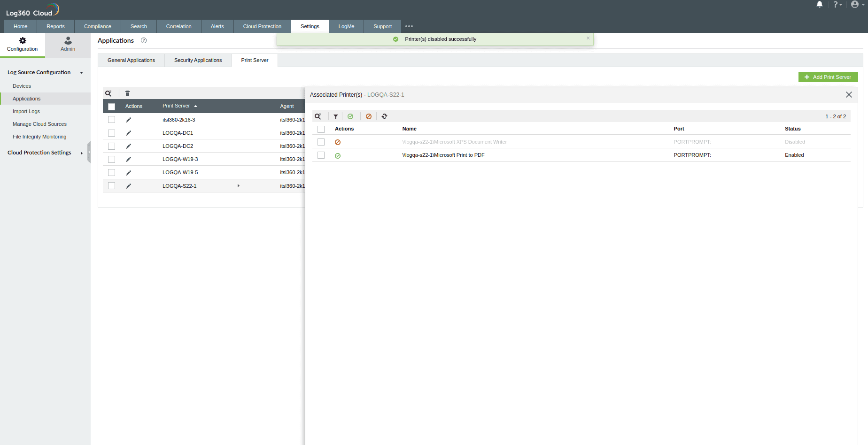
Task: Click action icon for Microsoft Print to PDF
Action: (338, 155)
